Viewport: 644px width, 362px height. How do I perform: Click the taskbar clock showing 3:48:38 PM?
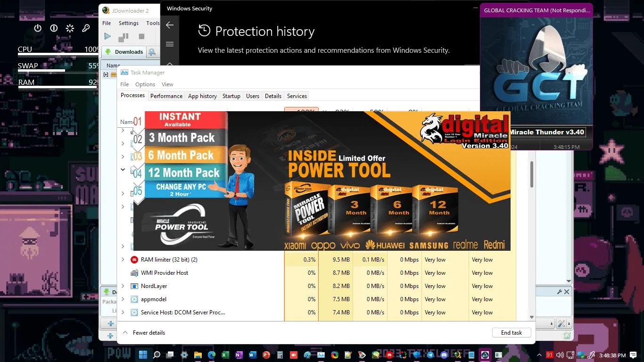[612, 355]
